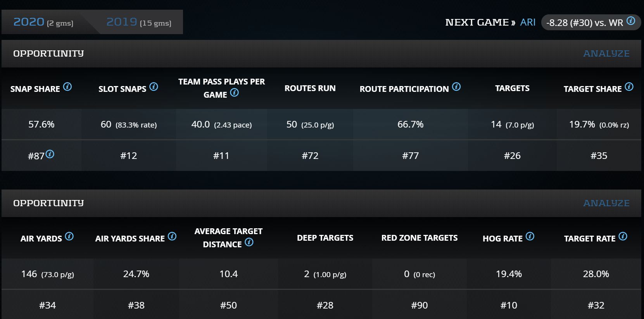Click the -8.28 (#30) vs. WR matchup badge
This screenshot has width=644, height=319.
[x=584, y=23]
